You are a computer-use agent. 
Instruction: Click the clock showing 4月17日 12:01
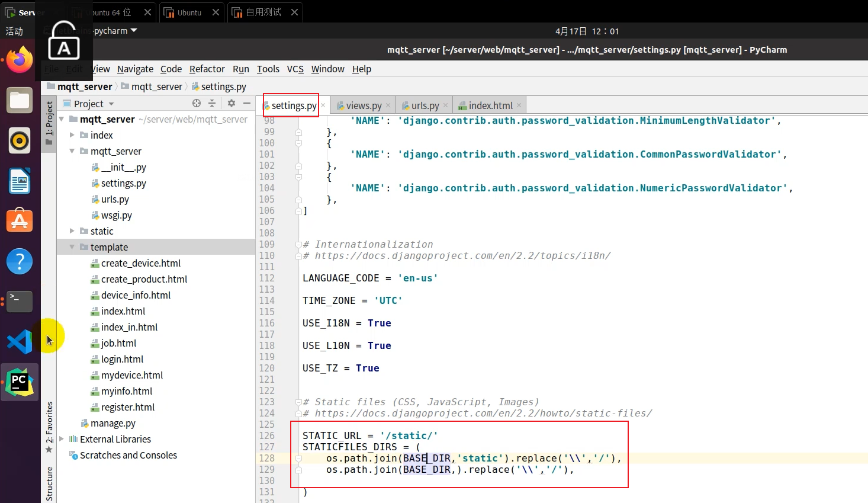click(587, 31)
